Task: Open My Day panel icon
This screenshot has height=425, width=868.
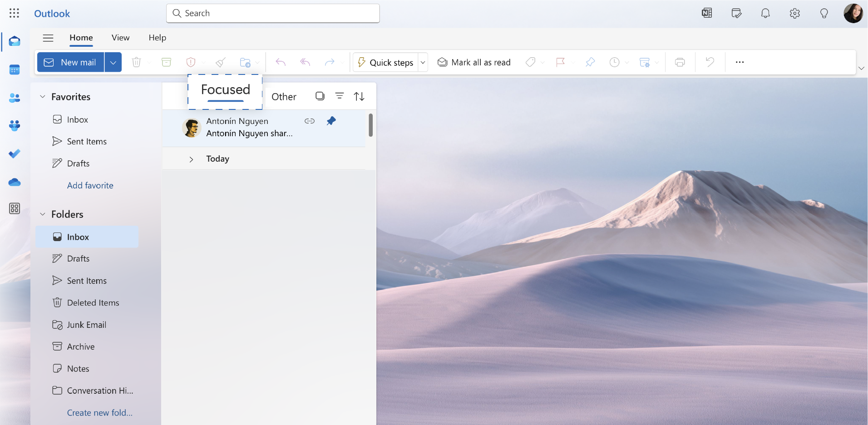Action: [736, 13]
